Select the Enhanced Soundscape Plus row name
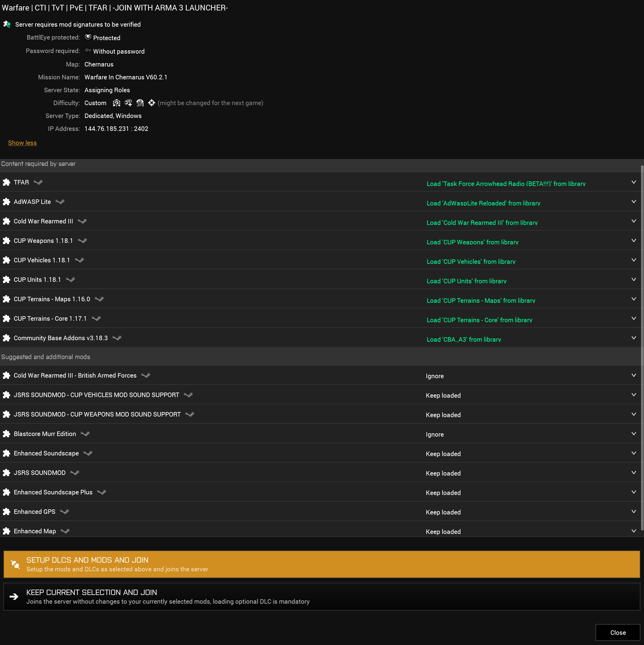 (x=53, y=492)
